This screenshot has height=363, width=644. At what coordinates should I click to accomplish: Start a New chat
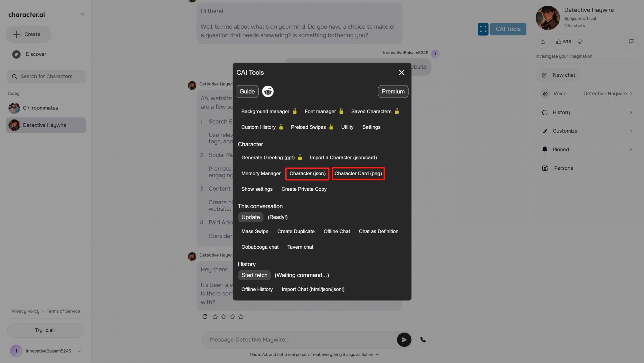(558, 75)
